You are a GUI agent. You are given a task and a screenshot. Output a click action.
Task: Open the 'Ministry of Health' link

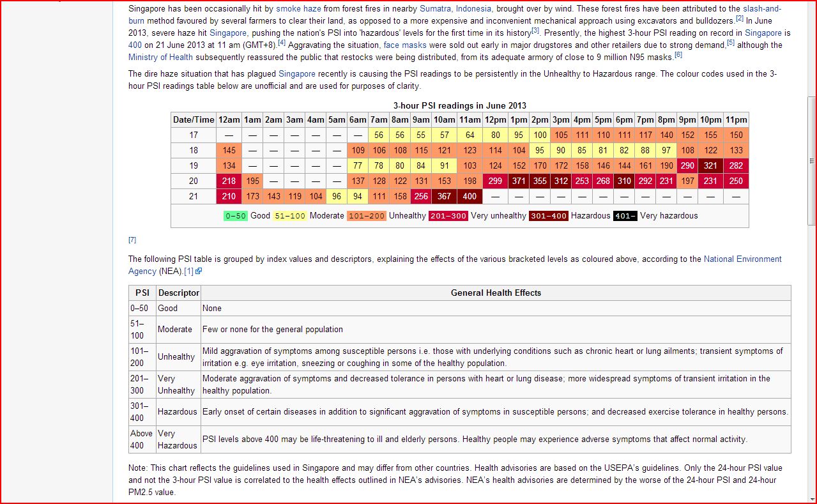coord(162,57)
